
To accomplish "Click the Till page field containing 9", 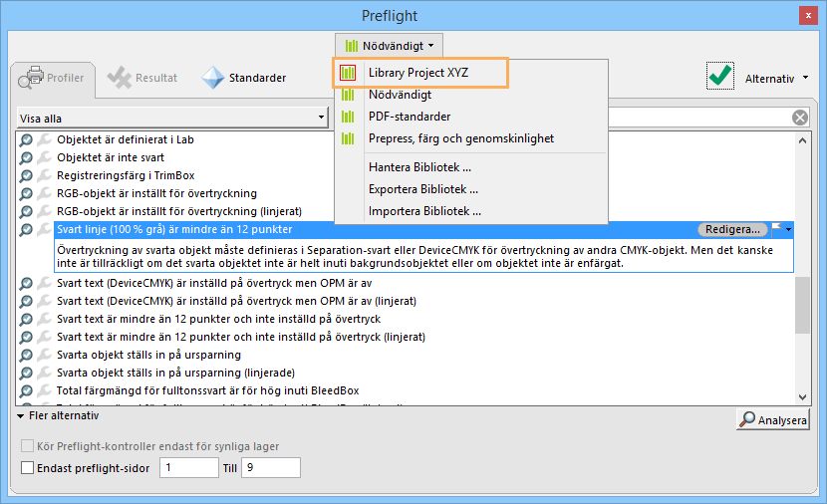I will click(x=271, y=467).
